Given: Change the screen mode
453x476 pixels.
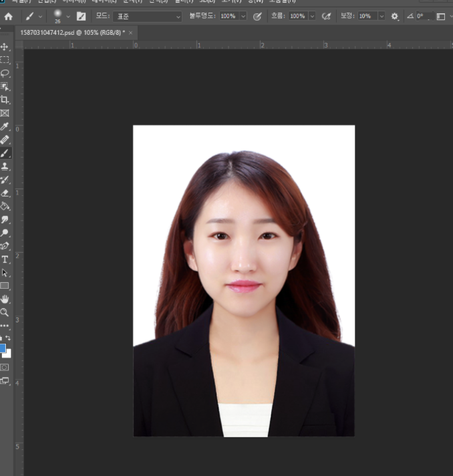Looking at the screenshot, I should point(5,380).
